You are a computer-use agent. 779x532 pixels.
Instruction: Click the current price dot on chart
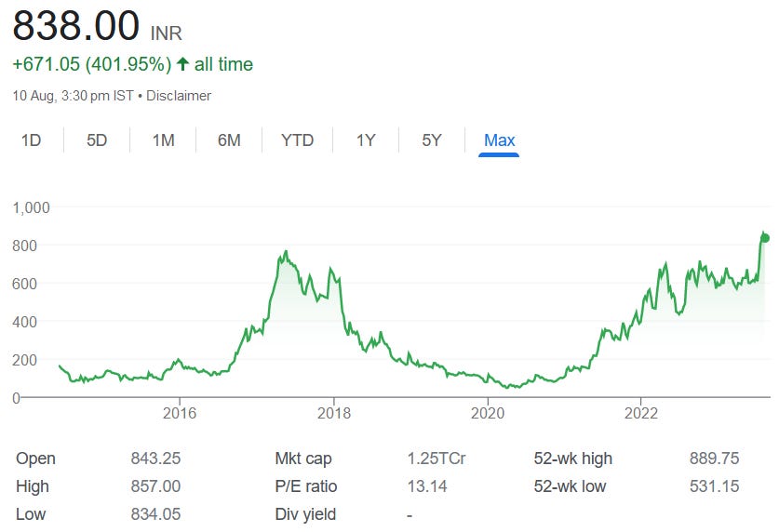pyautogui.click(x=765, y=238)
